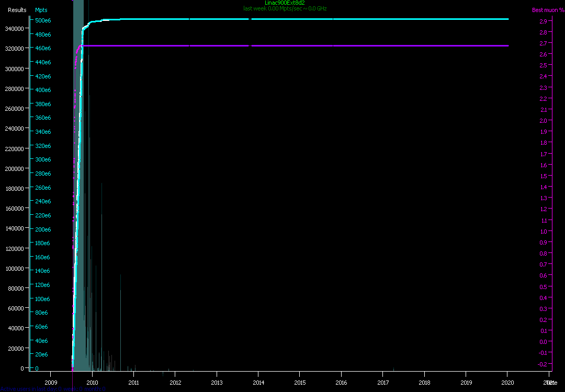Screen dimensions: 565x392
Task: Click the 'Results' axis label
Action: pyautogui.click(x=17, y=10)
